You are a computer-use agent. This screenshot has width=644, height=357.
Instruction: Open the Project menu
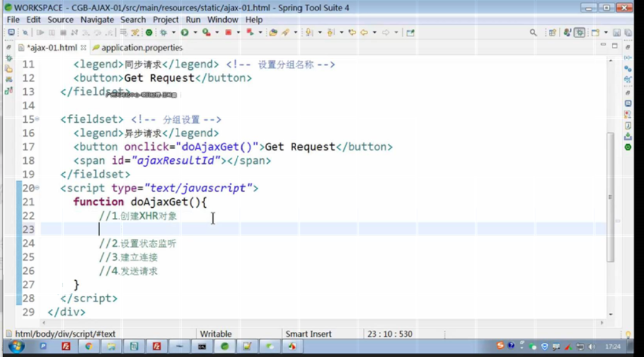point(166,20)
